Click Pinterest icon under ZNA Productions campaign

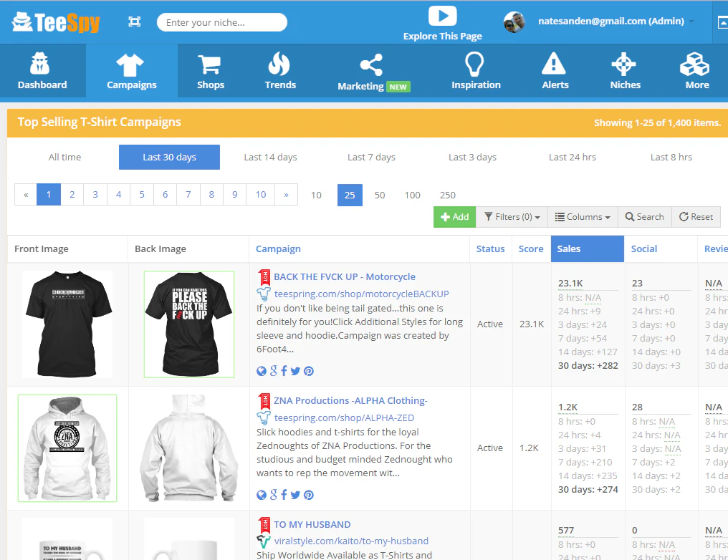309,495
